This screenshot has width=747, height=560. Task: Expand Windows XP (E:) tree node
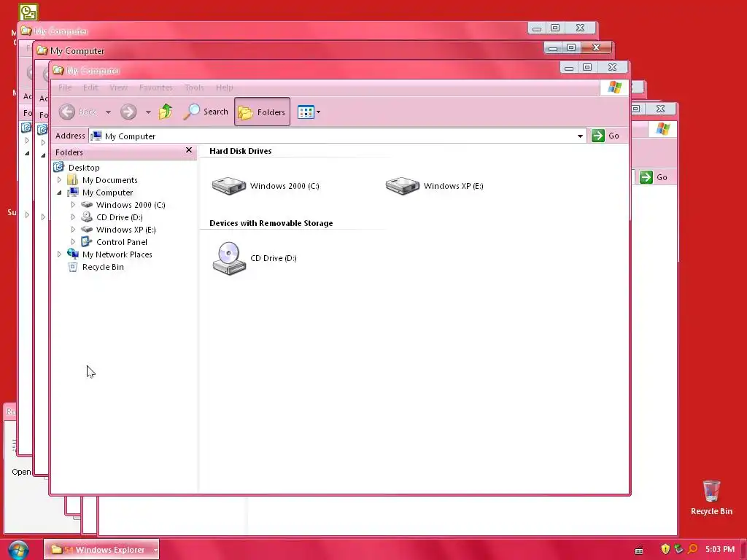tap(73, 230)
